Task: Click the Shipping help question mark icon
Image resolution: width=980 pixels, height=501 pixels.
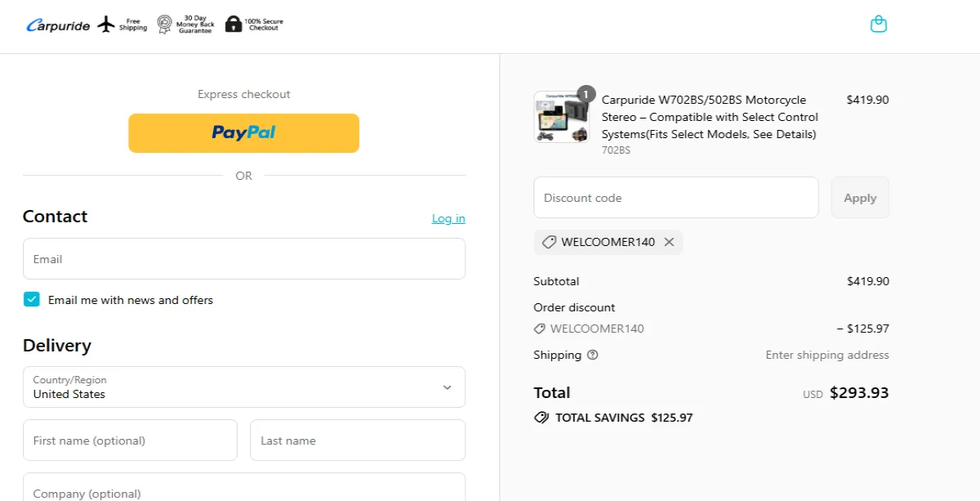Action: tap(591, 355)
